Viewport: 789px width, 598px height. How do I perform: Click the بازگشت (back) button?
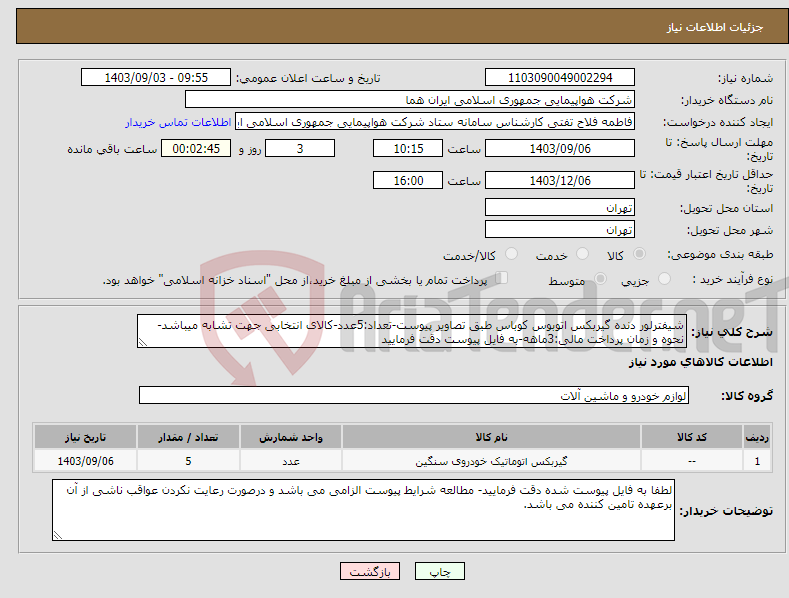tap(370, 571)
